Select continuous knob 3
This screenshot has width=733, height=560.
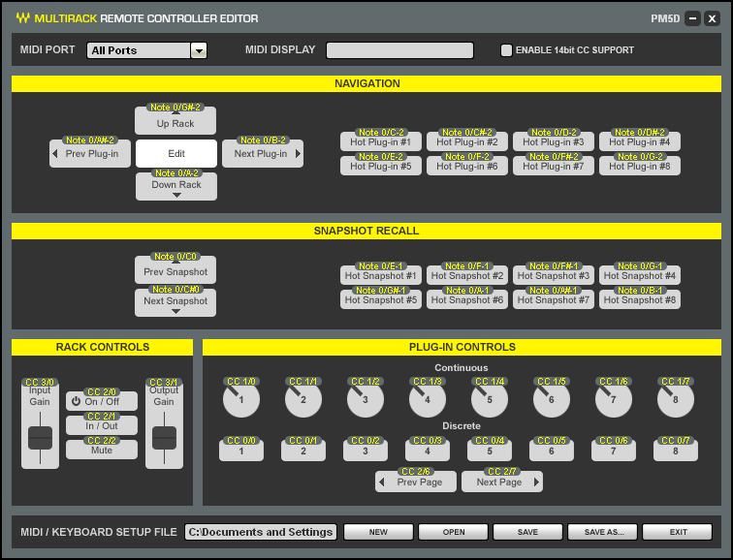(366, 399)
